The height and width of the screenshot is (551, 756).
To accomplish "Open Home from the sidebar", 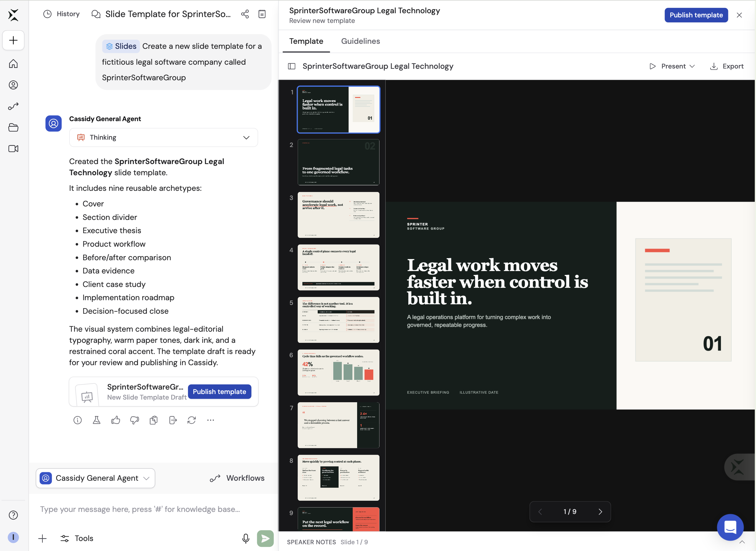I will click(x=13, y=64).
